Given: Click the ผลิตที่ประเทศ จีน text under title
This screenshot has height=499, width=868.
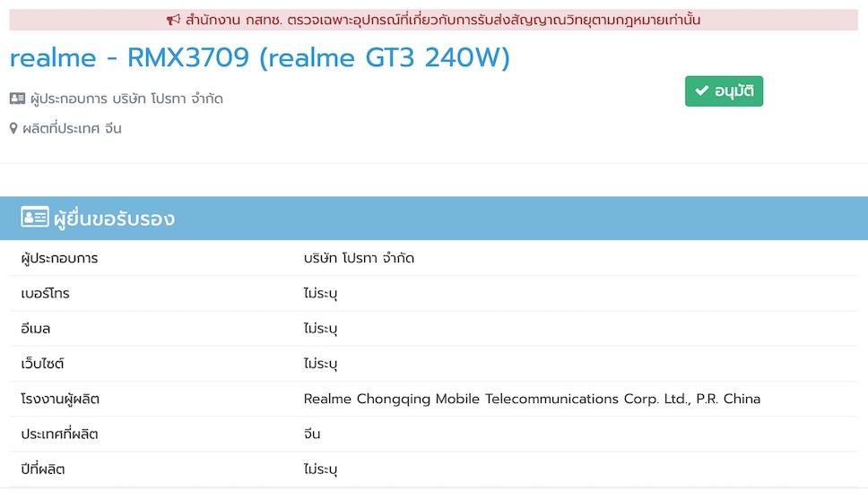Looking at the screenshot, I should click(x=72, y=128).
